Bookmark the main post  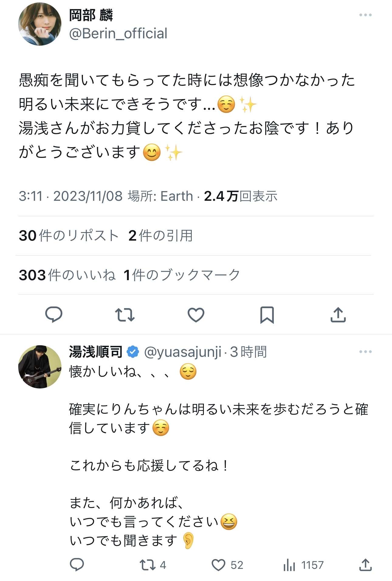(267, 315)
